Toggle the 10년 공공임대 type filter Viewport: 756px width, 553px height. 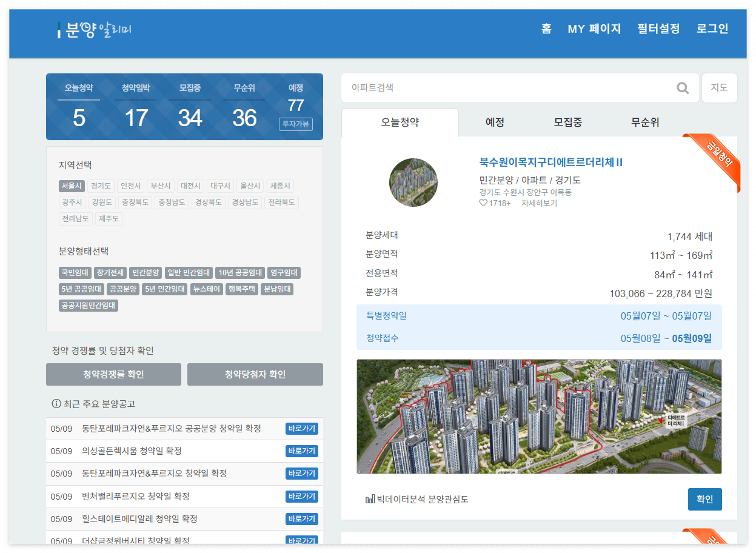(240, 273)
